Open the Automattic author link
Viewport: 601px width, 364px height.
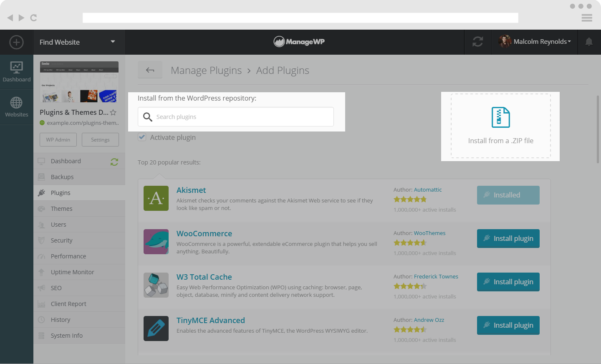(428, 190)
